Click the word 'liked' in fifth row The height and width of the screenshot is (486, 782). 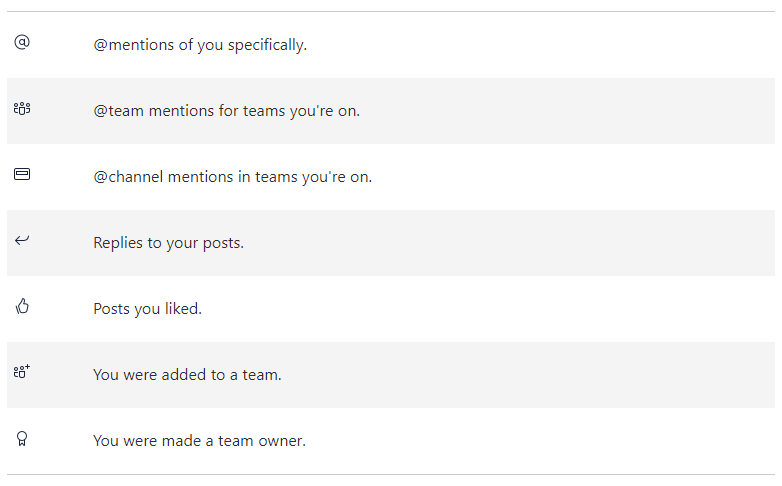click(x=183, y=308)
